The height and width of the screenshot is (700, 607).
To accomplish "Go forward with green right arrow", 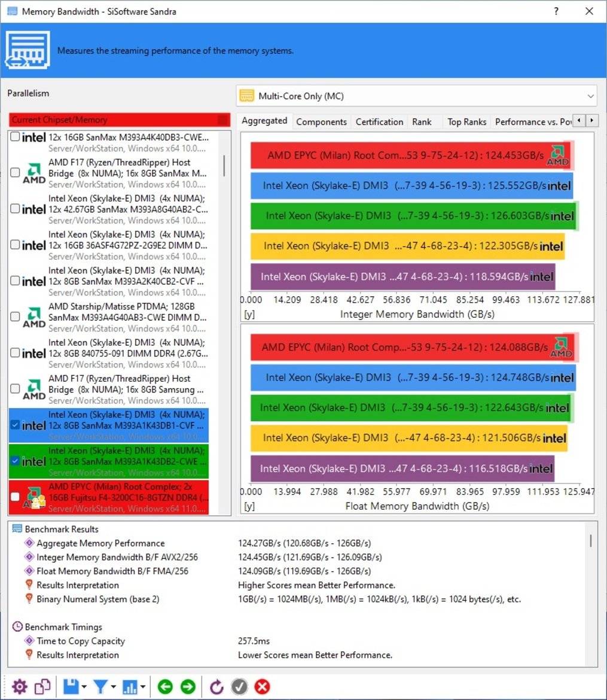I will coord(188,687).
